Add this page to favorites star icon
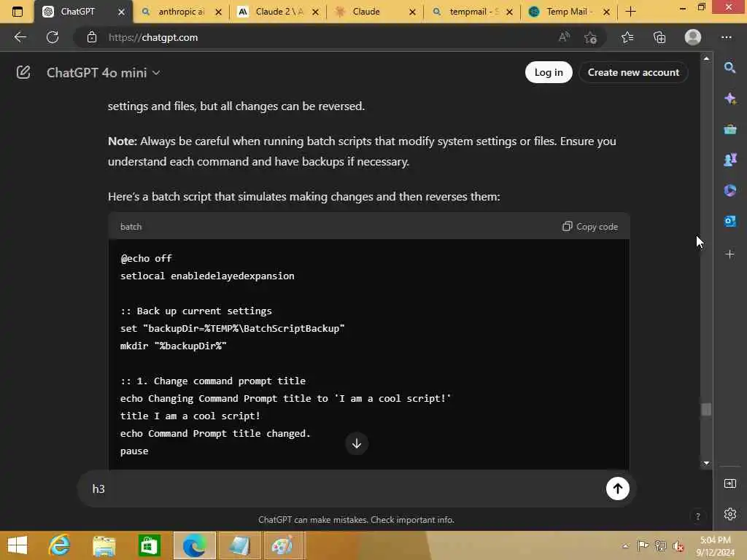Screen dimensions: 747x560 tap(591, 37)
